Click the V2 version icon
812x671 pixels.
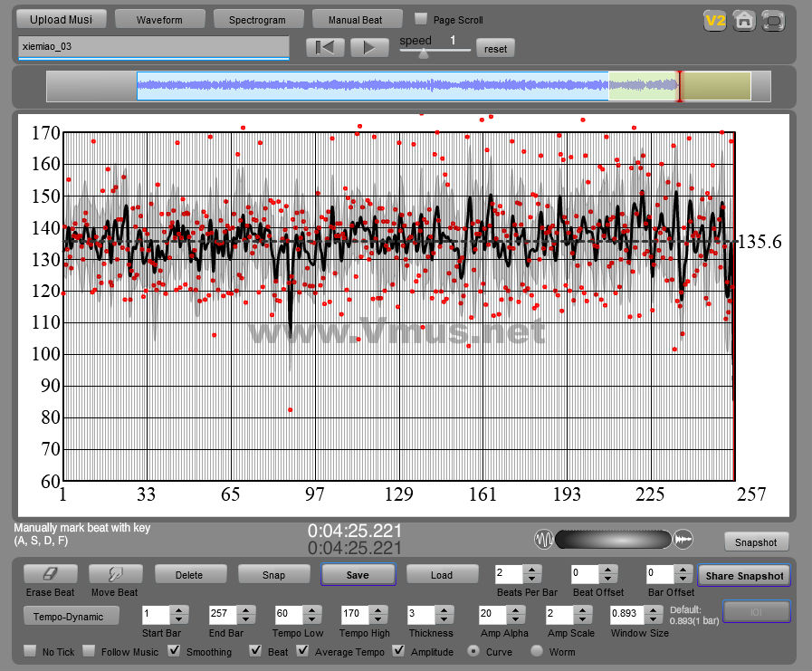(x=714, y=21)
